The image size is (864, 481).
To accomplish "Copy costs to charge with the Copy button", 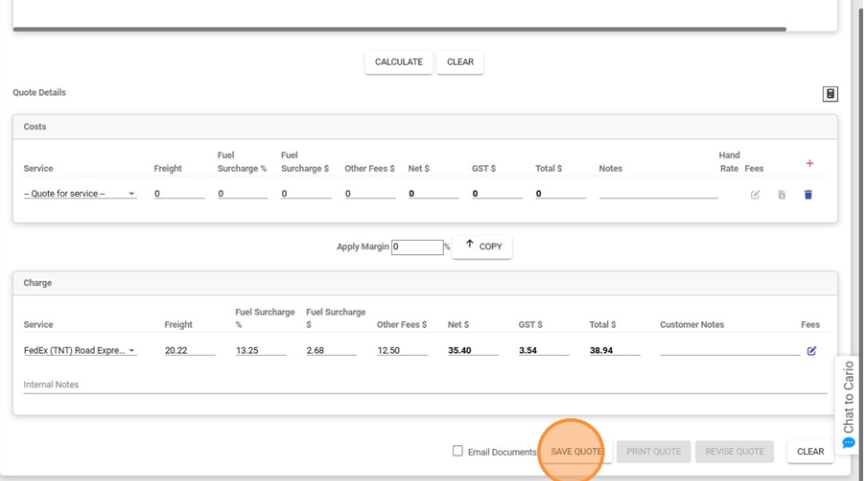I will click(482, 246).
